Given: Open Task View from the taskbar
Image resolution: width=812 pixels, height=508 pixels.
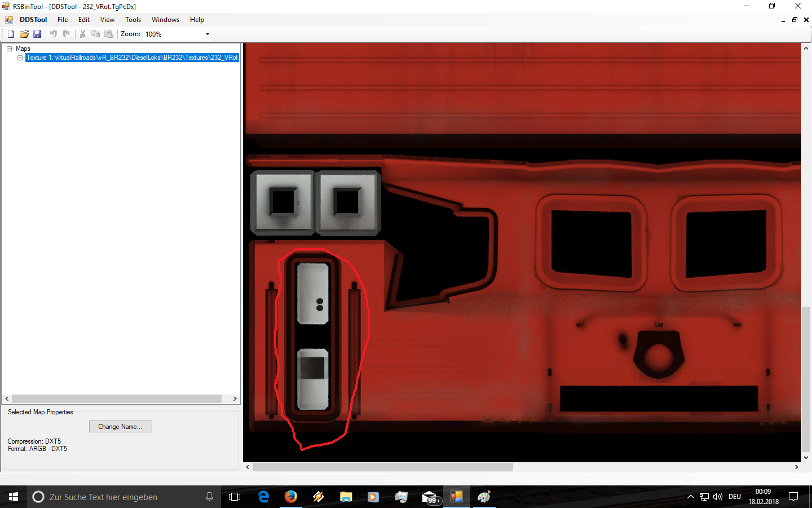Looking at the screenshot, I should tap(235, 497).
